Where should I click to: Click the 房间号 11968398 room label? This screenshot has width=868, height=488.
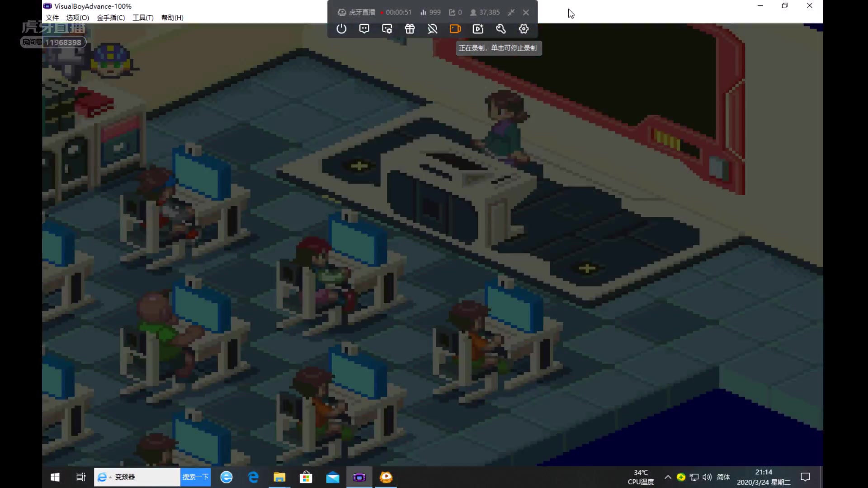click(x=52, y=42)
